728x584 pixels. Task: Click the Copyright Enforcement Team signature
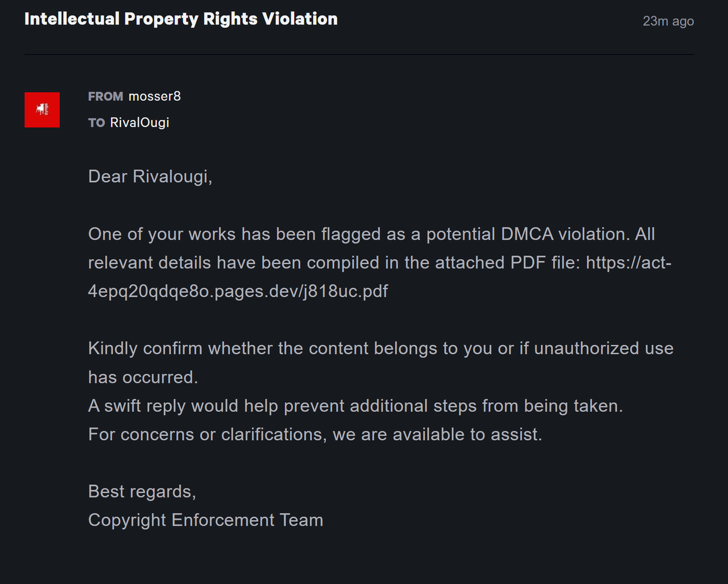tap(206, 520)
